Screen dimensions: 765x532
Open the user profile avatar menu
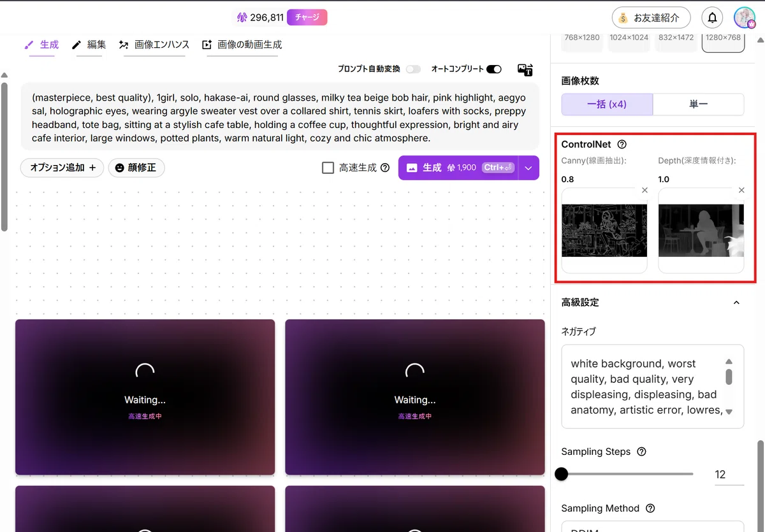[745, 18]
